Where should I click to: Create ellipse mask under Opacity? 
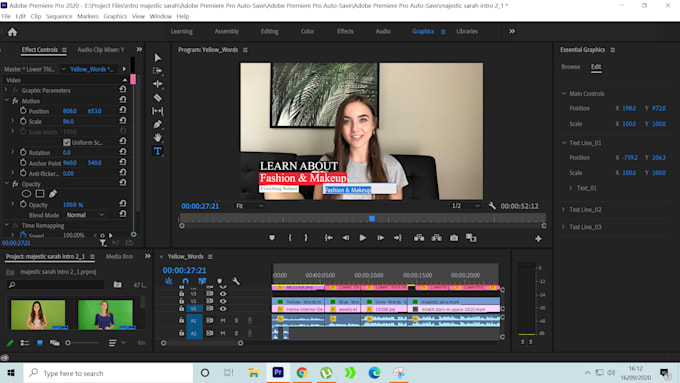[x=26, y=194]
